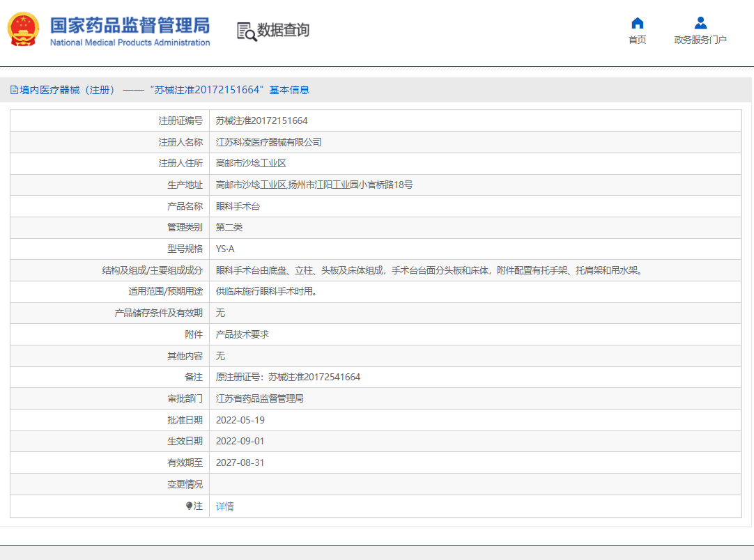Click the 首页 label
Image resolution: width=754 pixels, height=560 pixels.
637,40
